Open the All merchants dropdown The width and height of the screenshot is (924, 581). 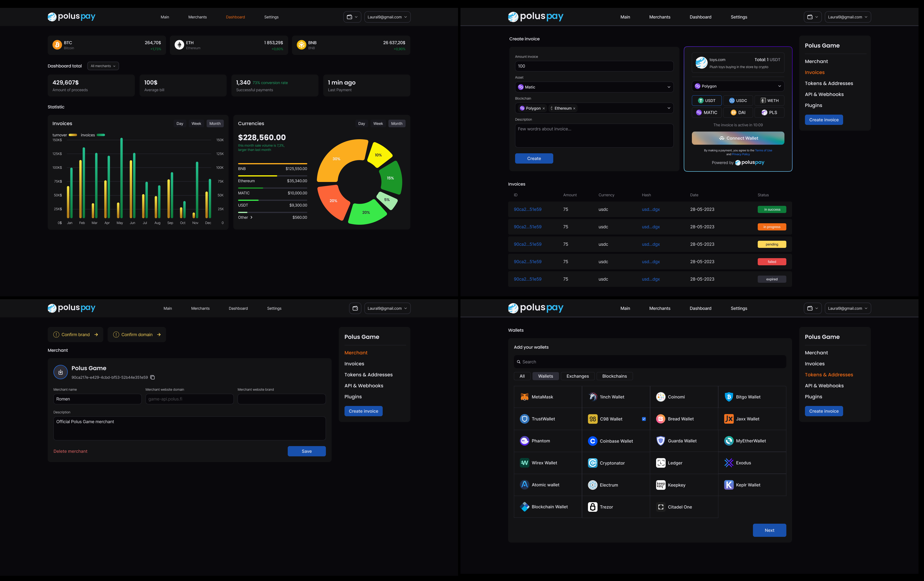(103, 66)
